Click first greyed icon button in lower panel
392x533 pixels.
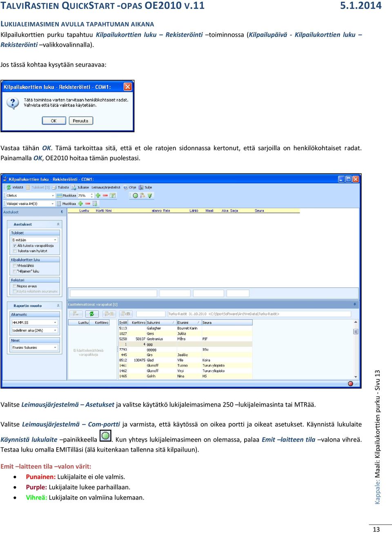[x=76, y=314]
